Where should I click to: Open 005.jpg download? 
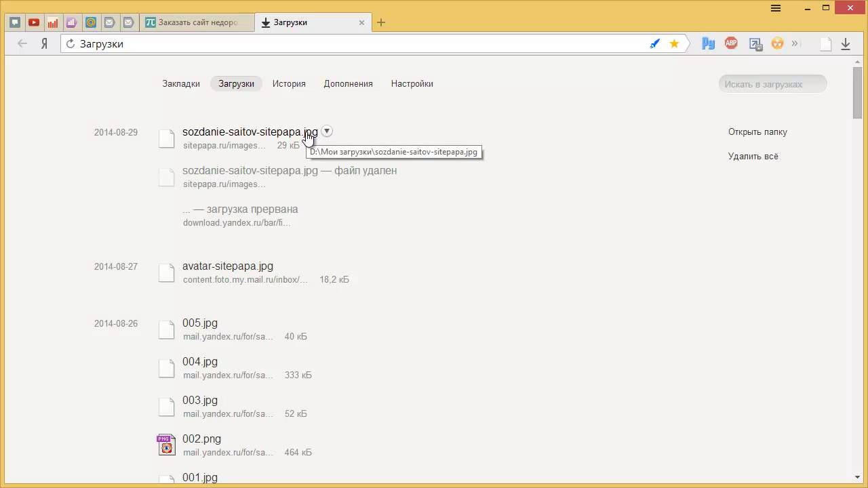click(x=199, y=323)
